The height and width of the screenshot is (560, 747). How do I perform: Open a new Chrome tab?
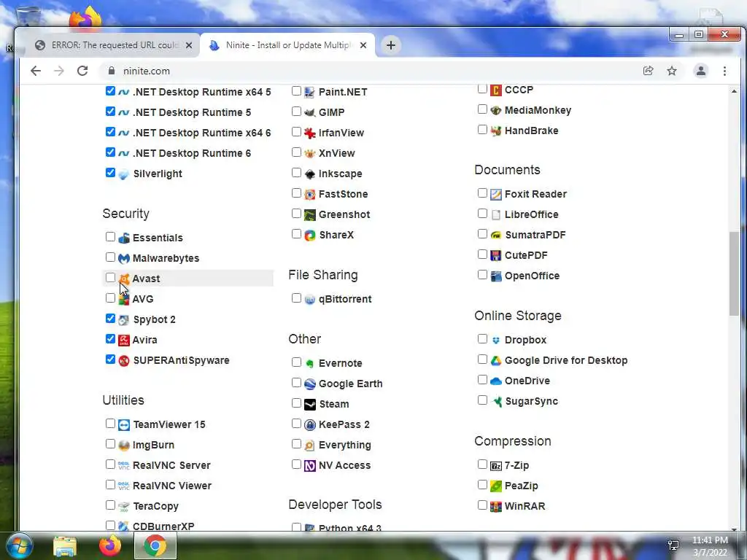391,45
